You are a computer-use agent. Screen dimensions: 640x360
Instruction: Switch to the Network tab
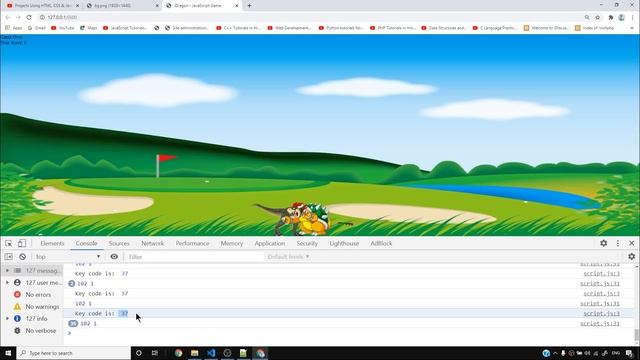(x=153, y=243)
